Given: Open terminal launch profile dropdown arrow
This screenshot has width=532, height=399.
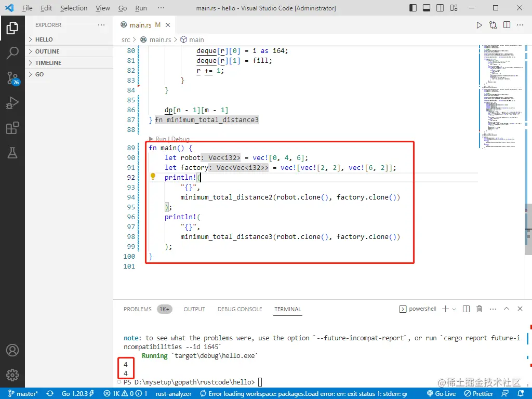Looking at the screenshot, I should [454, 309].
